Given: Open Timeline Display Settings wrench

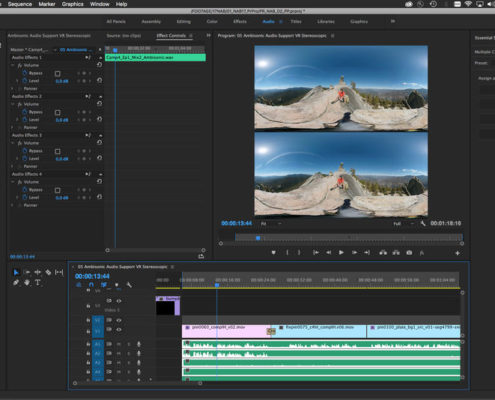Looking at the screenshot, I should [129, 285].
